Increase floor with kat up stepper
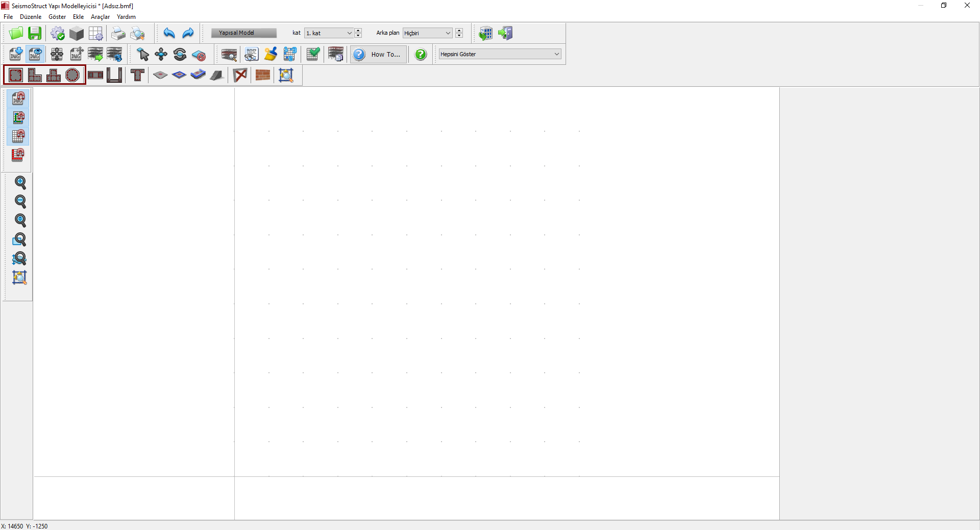Screen dimensions: 980x530 click(x=358, y=31)
